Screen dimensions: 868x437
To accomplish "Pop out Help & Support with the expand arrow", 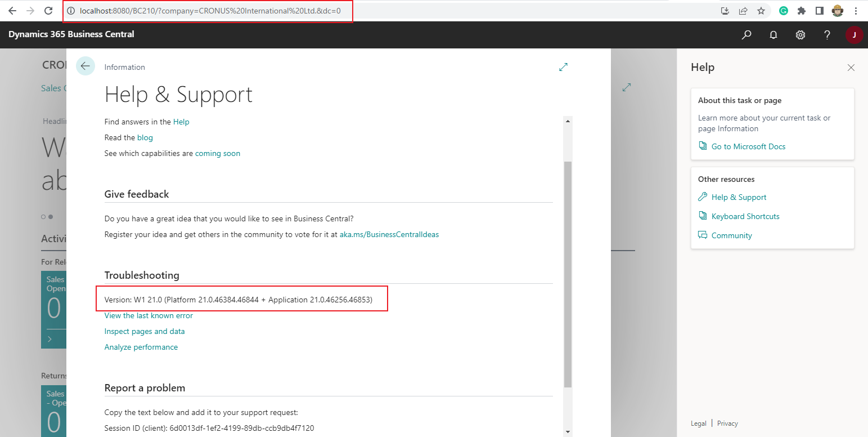I will (563, 66).
